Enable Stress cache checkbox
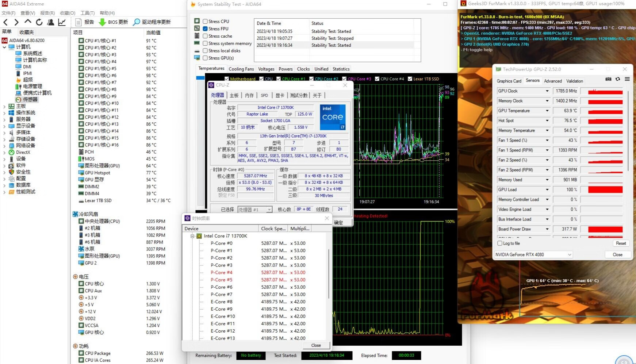Screen dimensions: 636x364 [x=205, y=36]
